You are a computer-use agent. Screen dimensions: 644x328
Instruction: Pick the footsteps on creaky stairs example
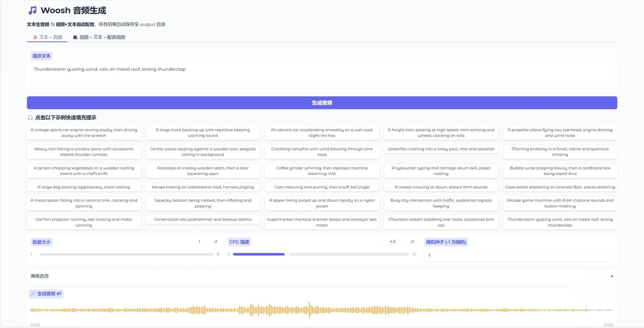tap(203, 171)
